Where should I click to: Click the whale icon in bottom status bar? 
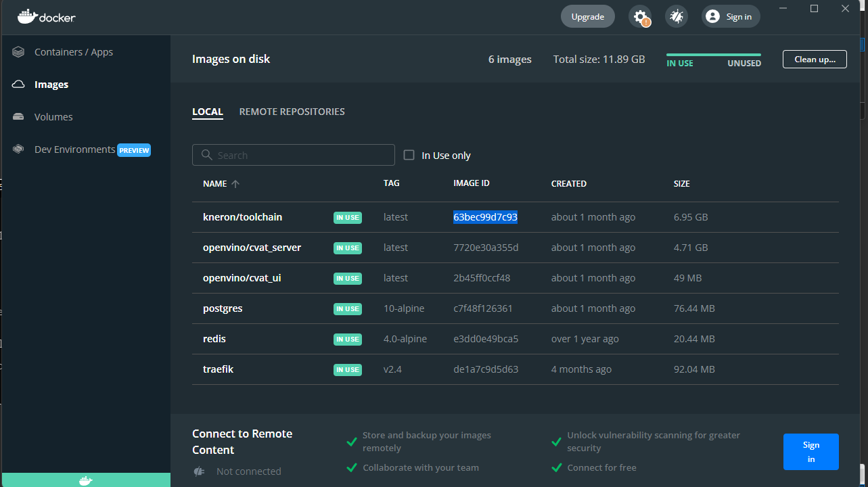pos(85,481)
